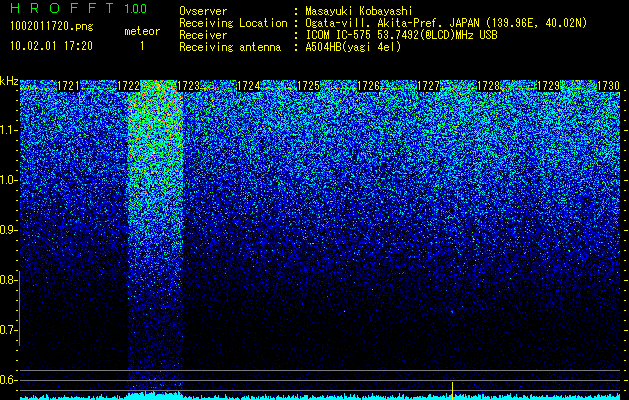
Task: Click the HROFFT 1.0.0 title text
Action: (x=79, y=8)
